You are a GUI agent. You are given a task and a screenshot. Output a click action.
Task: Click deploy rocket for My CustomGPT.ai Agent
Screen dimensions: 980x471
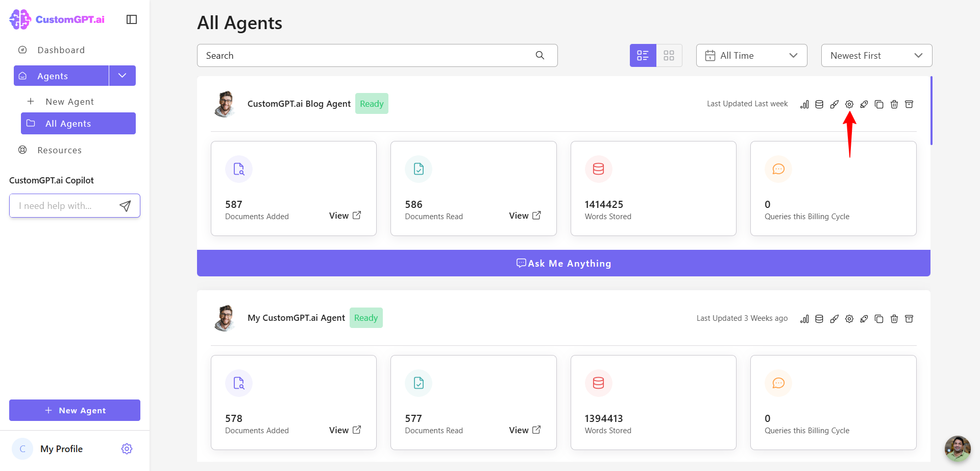[x=864, y=319]
